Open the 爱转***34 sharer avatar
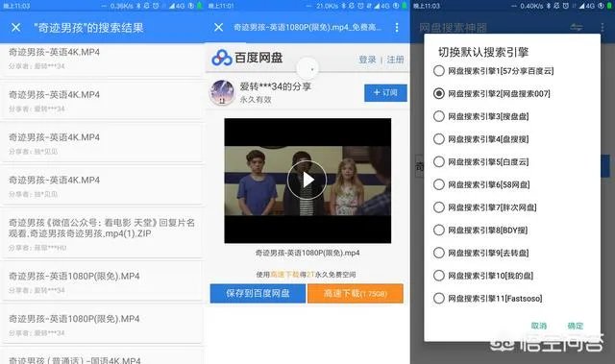The width and height of the screenshot is (615, 364). (222, 93)
